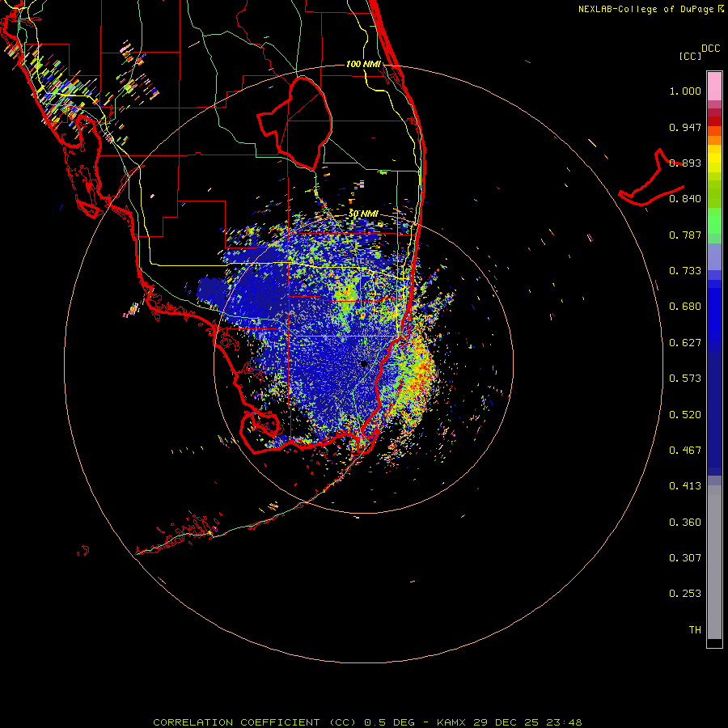Select the 1.000 scale value

coord(685,91)
